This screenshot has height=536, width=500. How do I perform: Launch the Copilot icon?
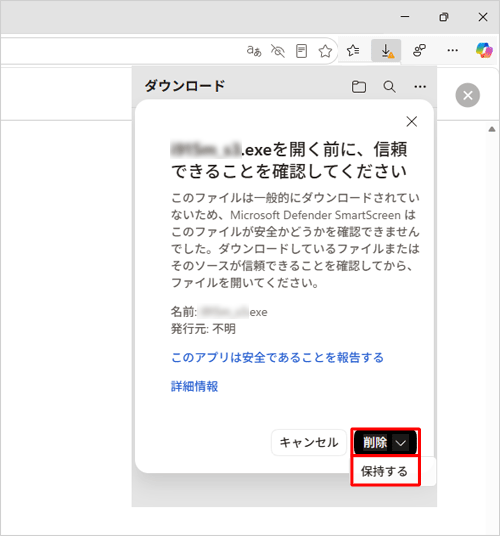click(484, 50)
